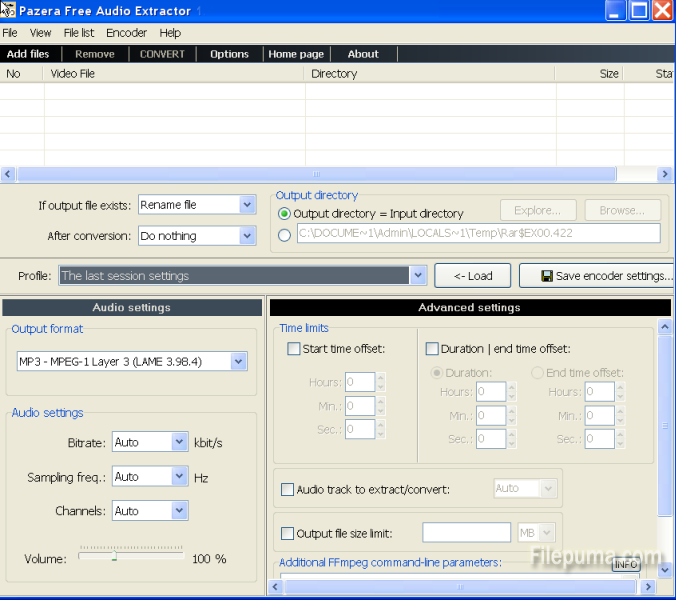Enable the Start time offset checkbox
Screen dimensions: 676x600
tap(294, 349)
